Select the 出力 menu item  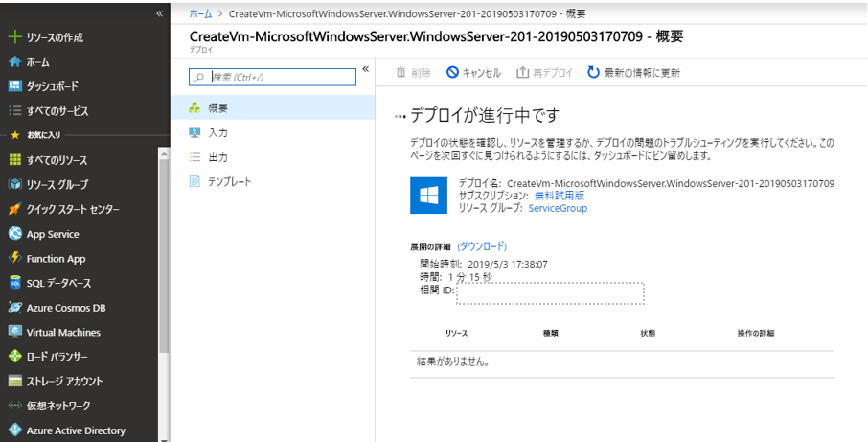point(273,157)
